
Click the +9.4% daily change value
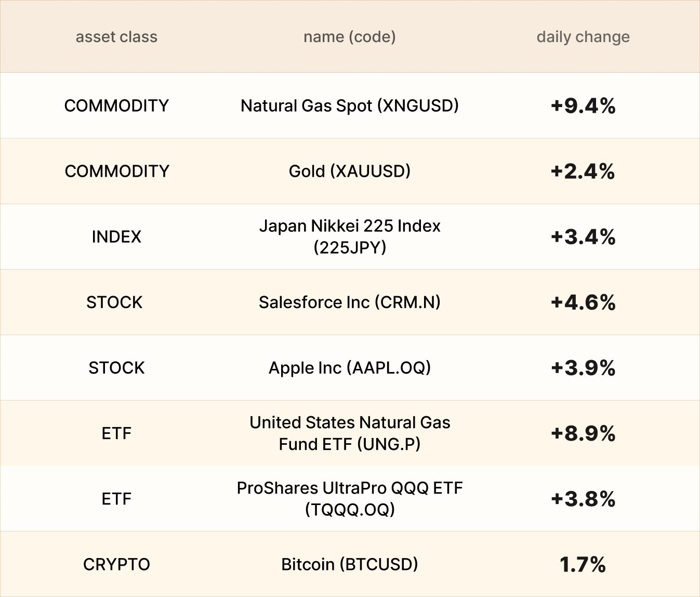(583, 106)
